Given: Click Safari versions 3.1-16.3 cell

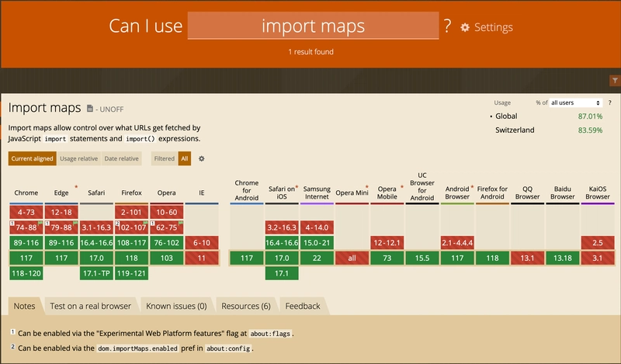Looking at the screenshot, I should (x=96, y=227).
